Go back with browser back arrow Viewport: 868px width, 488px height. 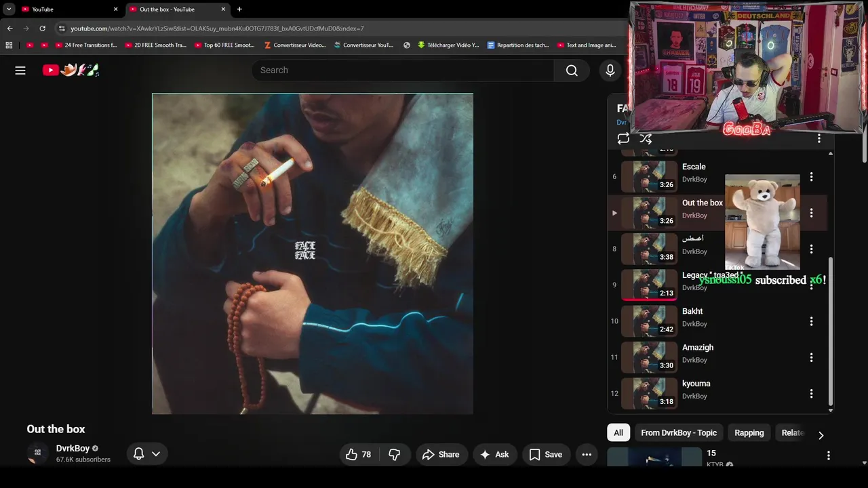(10, 28)
